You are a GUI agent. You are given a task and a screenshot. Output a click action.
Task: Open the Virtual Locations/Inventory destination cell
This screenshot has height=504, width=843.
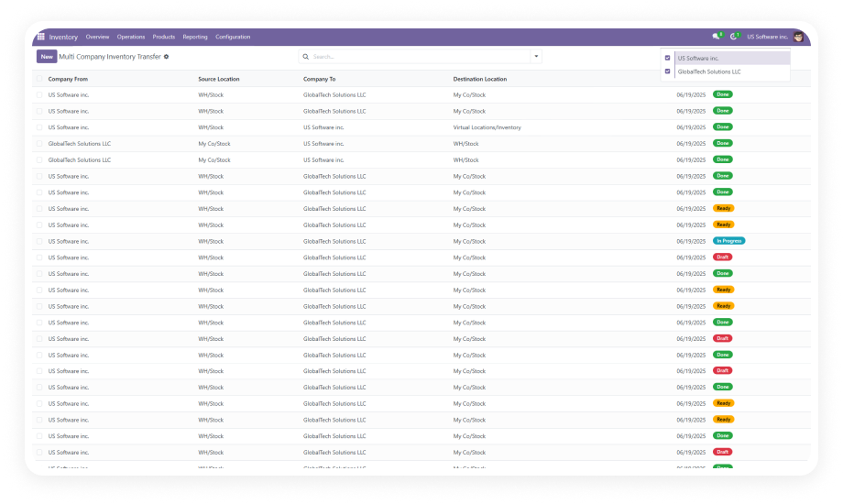[487, 127]
